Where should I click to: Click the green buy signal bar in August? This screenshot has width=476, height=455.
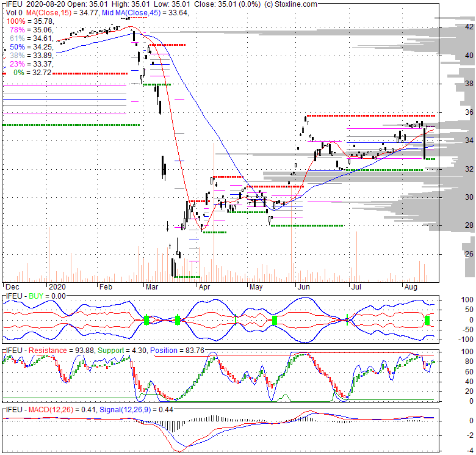[x=427, y=321]
